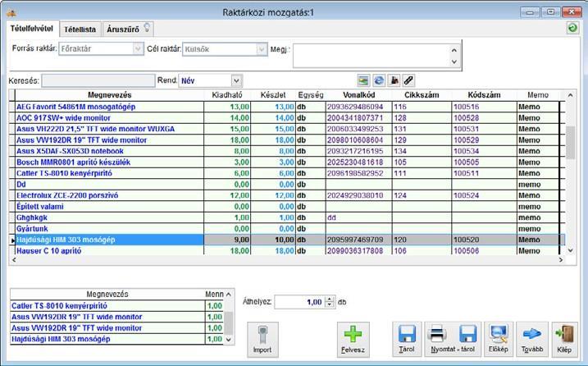Image resolution: width=588 pixels, height=366 pixels.
Task: Select Asus X5DAF-SX053D notebook row
Action: pyautogui.click(x=287, y=151)
